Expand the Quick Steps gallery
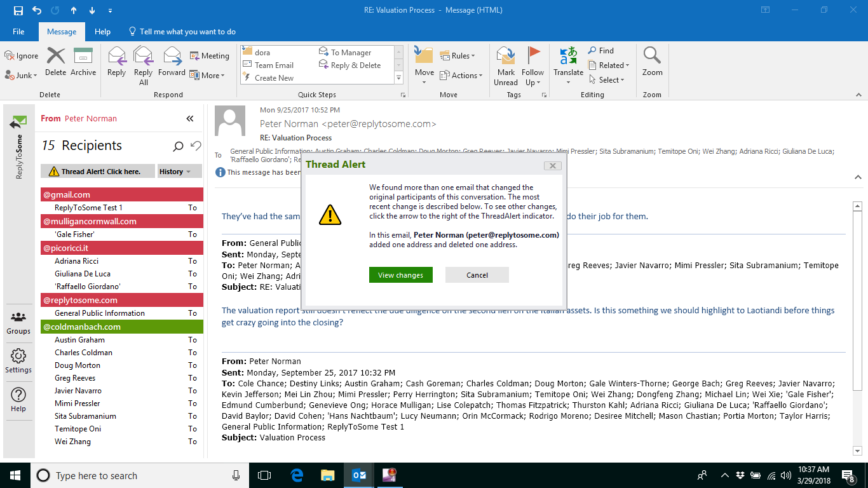This screenshot has height=488, width=868. point(399,78)
